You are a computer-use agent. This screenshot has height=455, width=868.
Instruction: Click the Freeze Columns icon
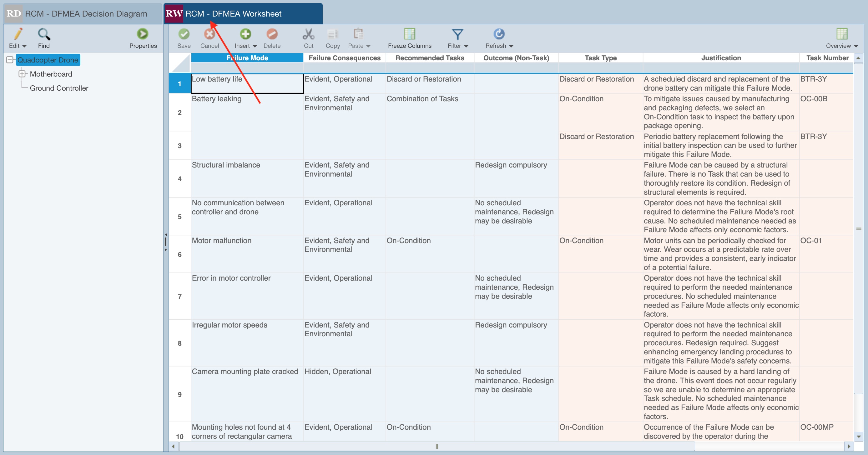click(x=409, y=34)
